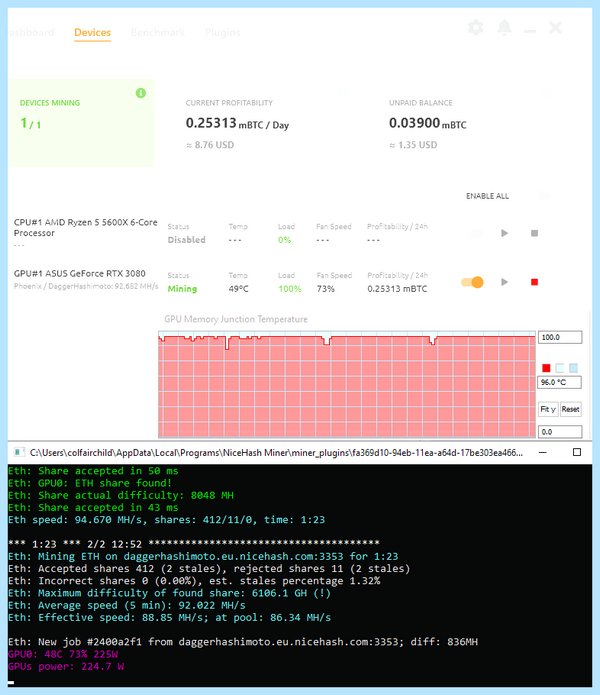Click the Effective speed: 88.85 MH/s console line
This screenshot has width=600, height=695.
click(169, 617)
